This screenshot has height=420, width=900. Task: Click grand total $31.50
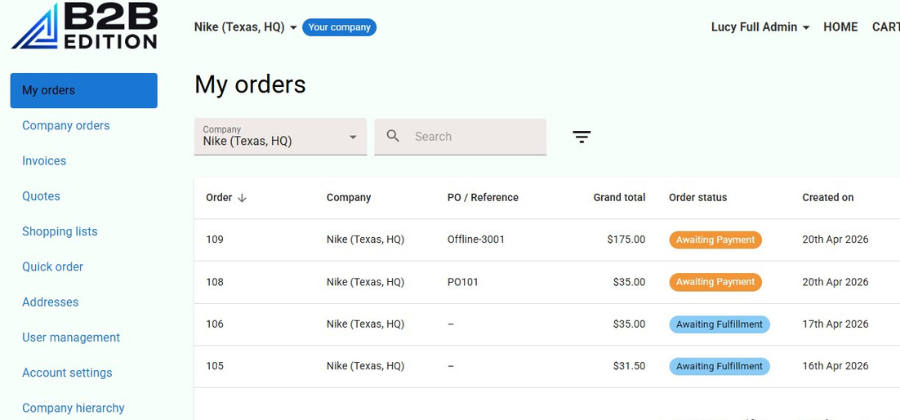pyautogui.click(x=629, y=366)
